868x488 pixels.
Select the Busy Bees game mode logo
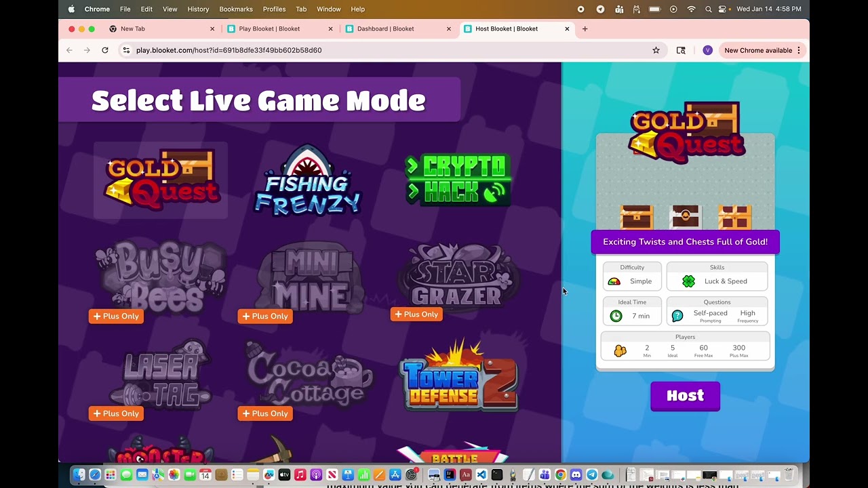coord(162,276)
